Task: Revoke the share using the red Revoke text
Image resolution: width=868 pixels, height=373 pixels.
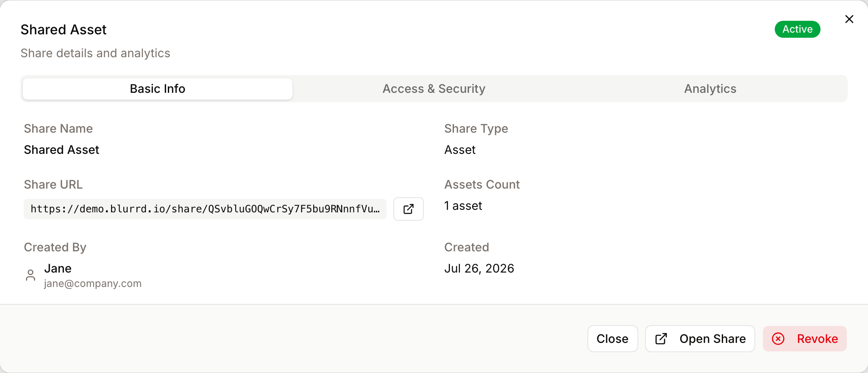Action: [817, 339]
